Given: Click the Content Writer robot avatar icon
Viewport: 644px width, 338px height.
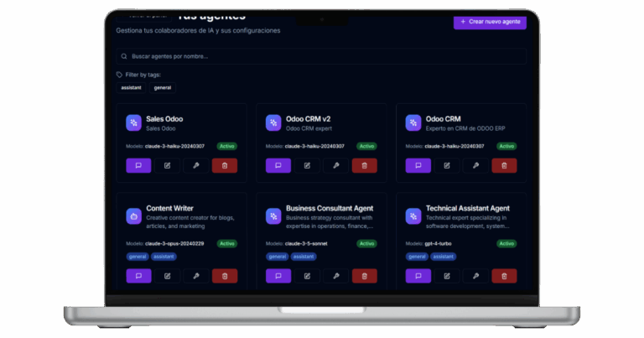Looking at the screenshot, I should click(x=133, y=216).
